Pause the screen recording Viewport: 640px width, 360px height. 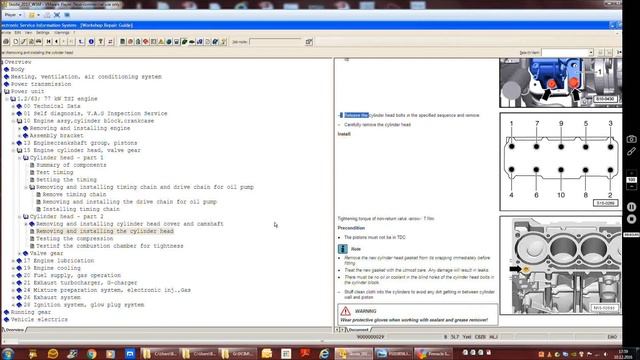631,207
